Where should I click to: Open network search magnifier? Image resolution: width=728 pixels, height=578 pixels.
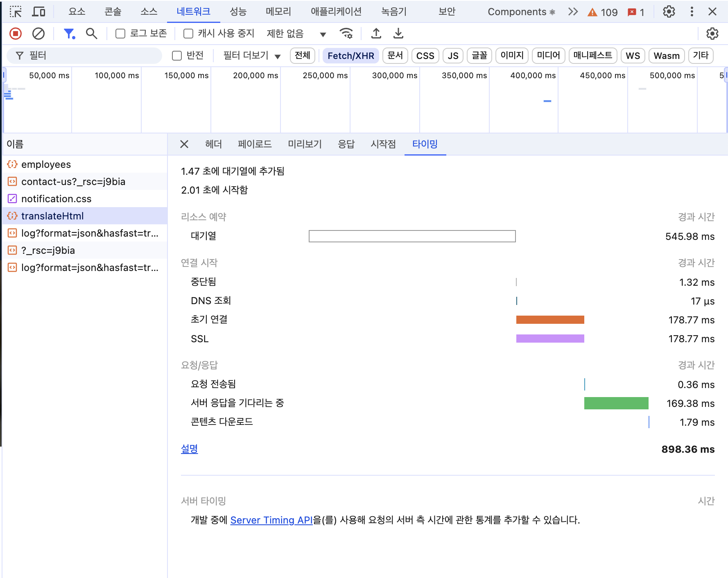point(91,34)
